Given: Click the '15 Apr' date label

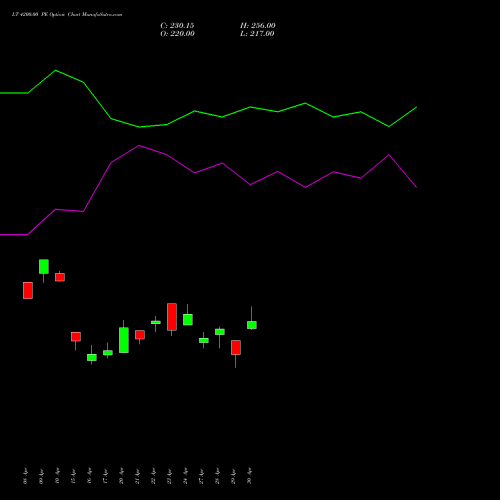Looking at the screenshot, I should [73, 476].
